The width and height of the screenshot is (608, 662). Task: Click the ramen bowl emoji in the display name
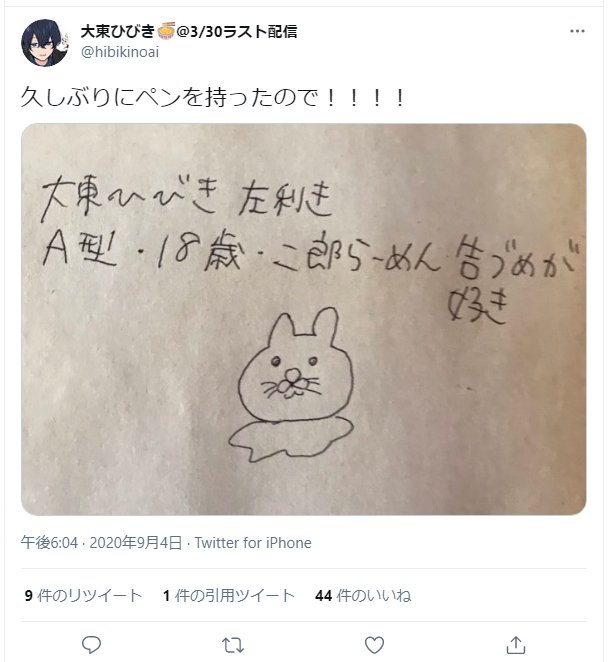tap(166, 31)
